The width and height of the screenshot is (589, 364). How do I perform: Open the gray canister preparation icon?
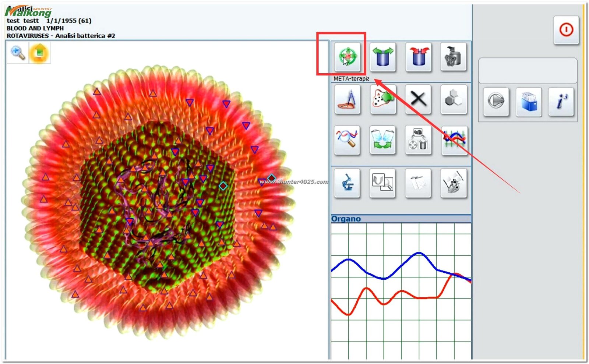coord(453,57)
